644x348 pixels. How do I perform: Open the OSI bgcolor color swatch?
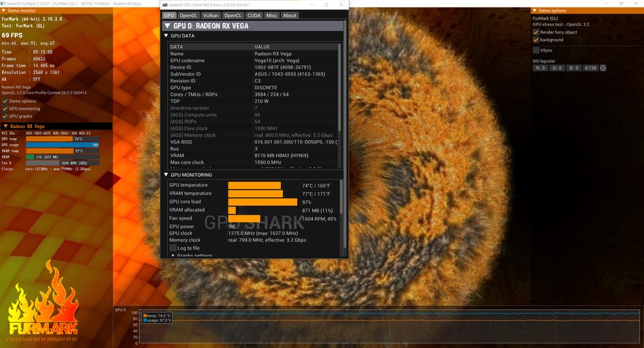[x=603, y=68]
